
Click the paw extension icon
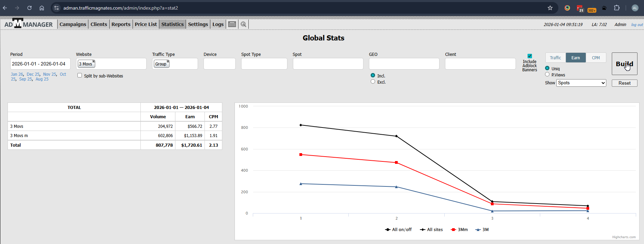point(604,8)
